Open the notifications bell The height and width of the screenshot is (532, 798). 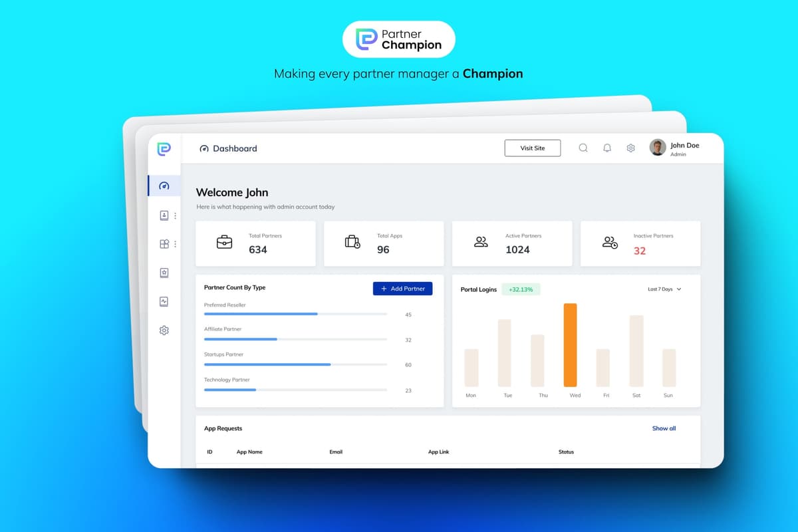[x=607, y=148]
